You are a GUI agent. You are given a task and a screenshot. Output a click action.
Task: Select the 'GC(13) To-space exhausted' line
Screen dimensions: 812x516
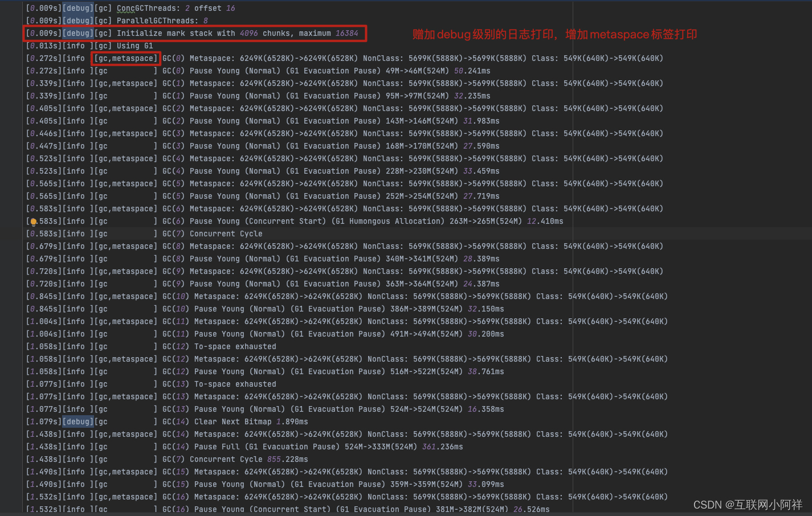[151, 384]
